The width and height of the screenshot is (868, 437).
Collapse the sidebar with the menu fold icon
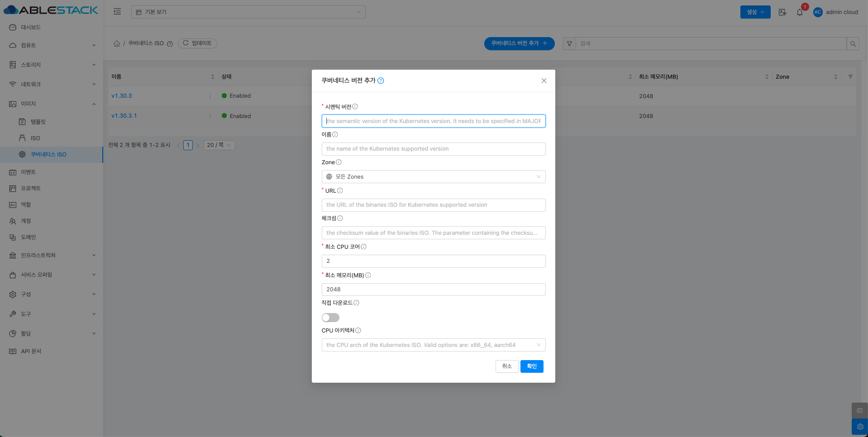click(117, 12)
